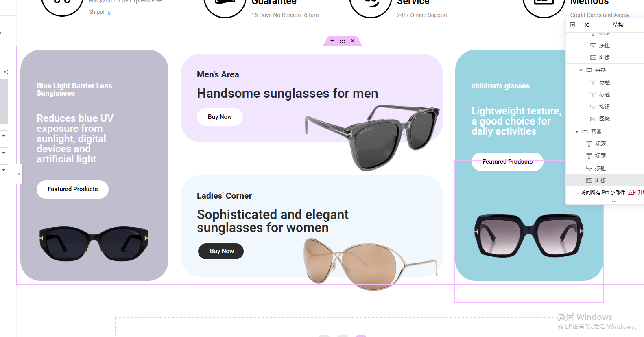Select the black cat-eye sunglasses image on the lavender card
This screenshot has width=644, height=337.
tap(94, 243)
